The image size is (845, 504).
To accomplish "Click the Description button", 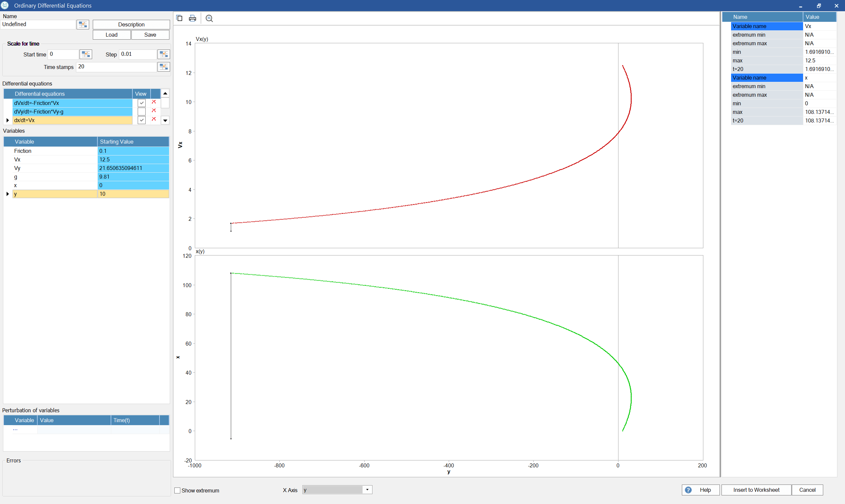I will click(131, 24).
